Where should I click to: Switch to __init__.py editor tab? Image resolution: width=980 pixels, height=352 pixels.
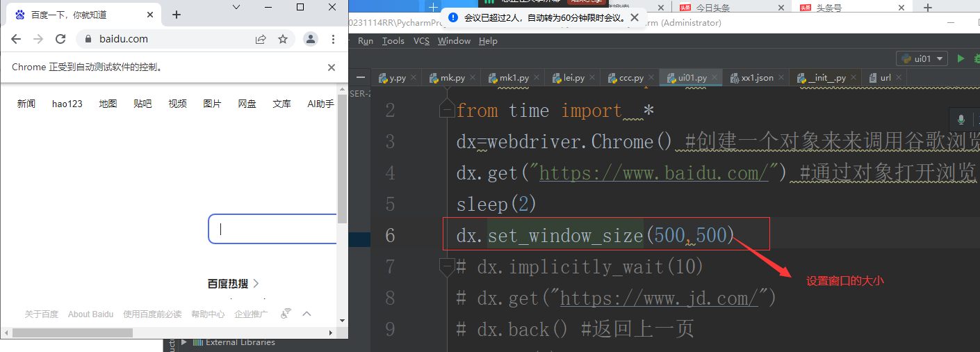(x=825, y=78)
